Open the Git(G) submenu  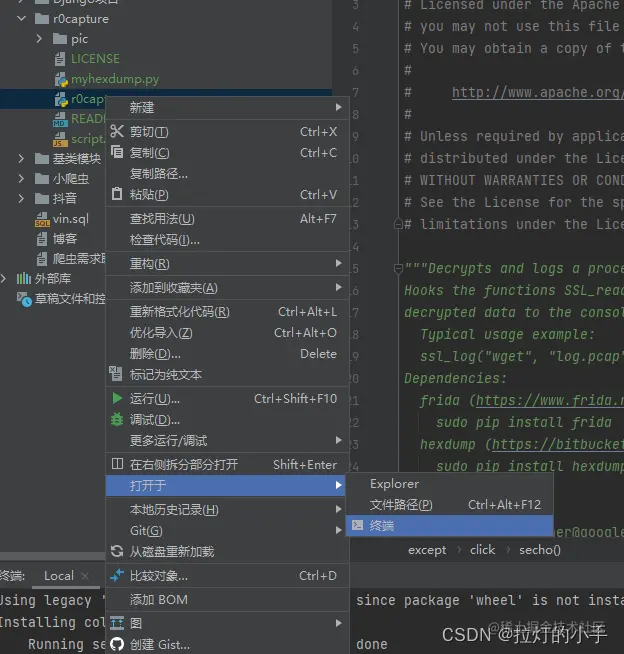click(227, 531)
